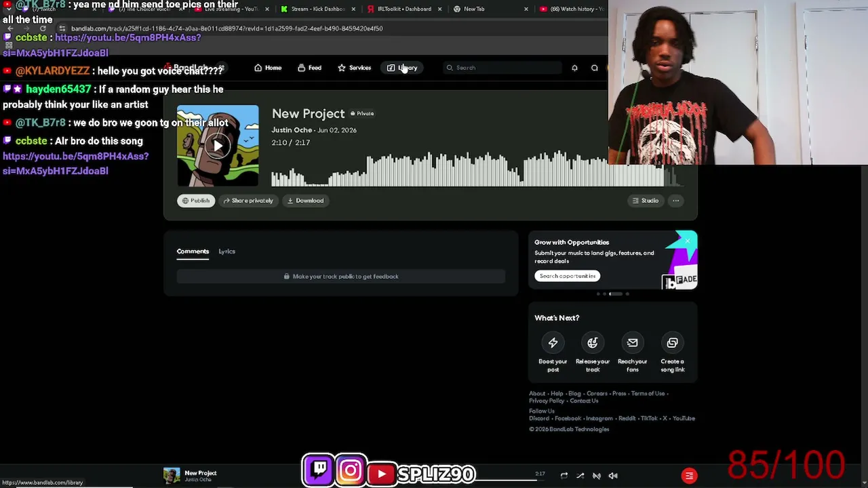868x488 pixels.
Task: Select the Boost your post icon
Action: [553, 343]
